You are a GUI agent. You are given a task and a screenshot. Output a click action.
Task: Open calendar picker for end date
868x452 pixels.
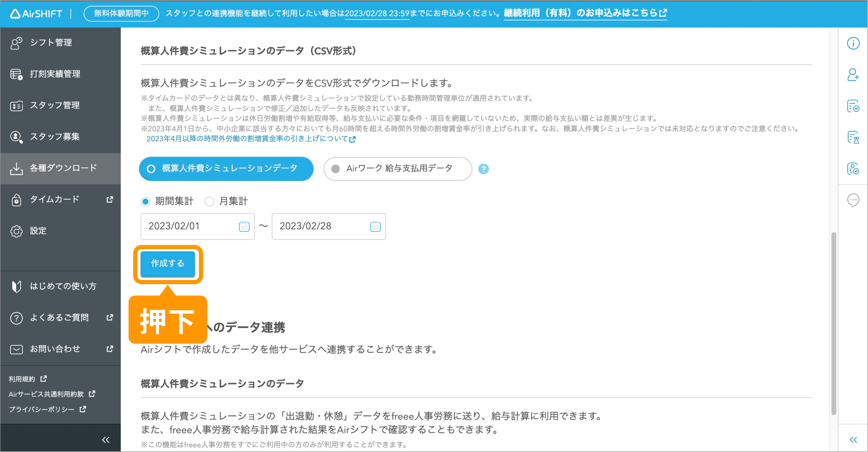tap(375, 226)
